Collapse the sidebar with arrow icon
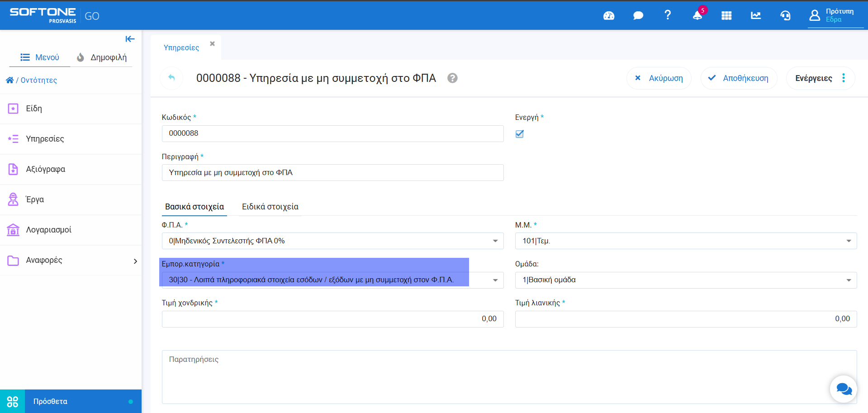This screenshot has height=413, width=868. click(x=130, y=39)
